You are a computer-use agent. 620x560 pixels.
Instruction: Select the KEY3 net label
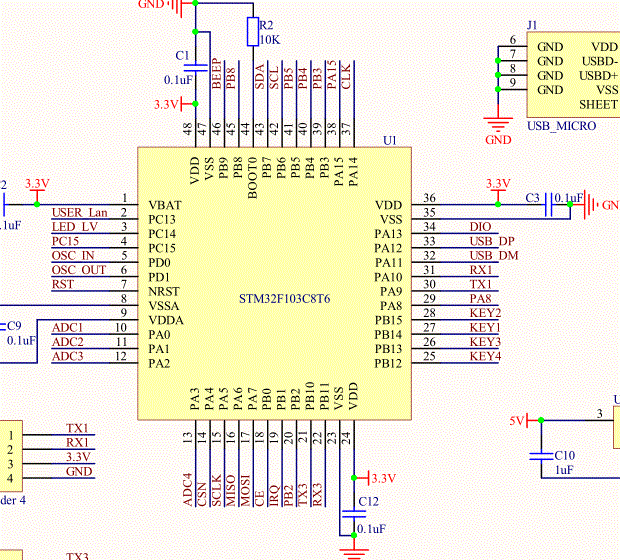pyautogui.click(x=485, y=342)
